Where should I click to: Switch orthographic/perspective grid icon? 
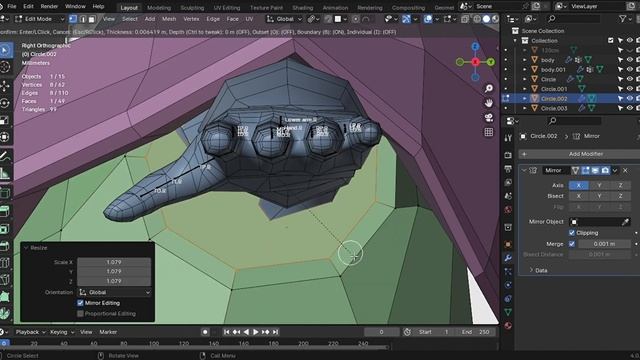(489, 132)
